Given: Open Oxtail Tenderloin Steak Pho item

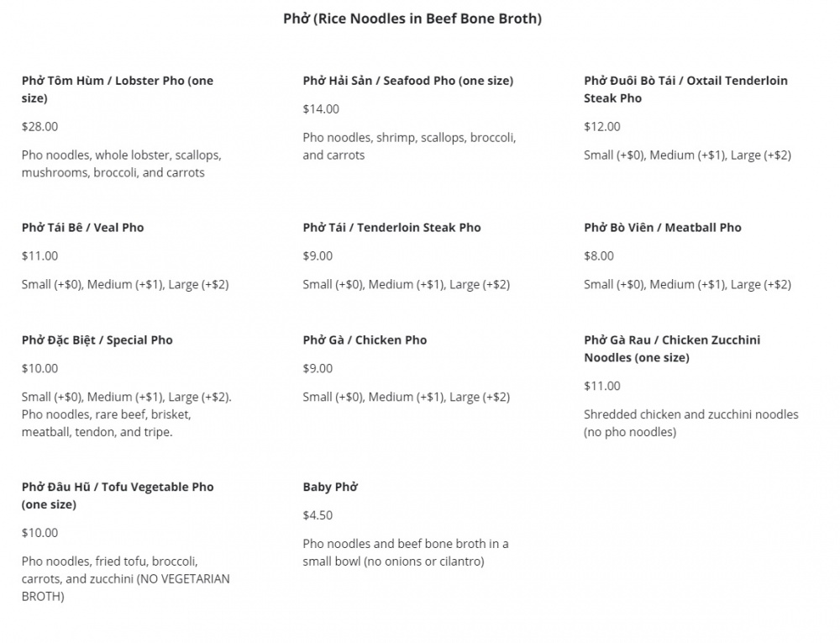Looking at the screenshot, I should (x=685, y=89).
